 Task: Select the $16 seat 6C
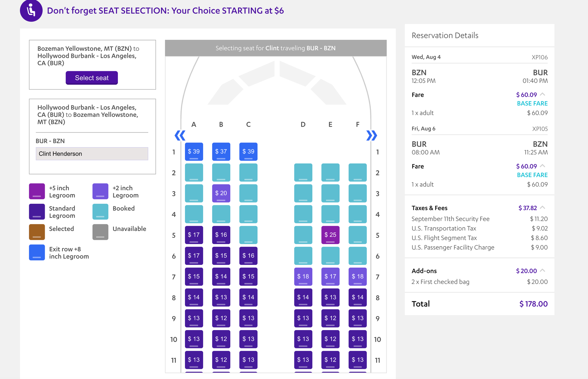[248, 256]
